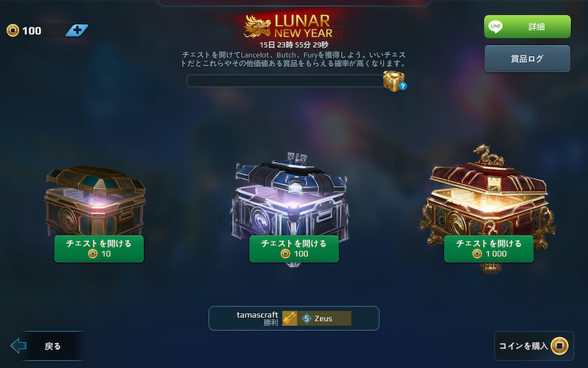
Task: Click the gold coin balance icon
Action: tap(12, 30)
